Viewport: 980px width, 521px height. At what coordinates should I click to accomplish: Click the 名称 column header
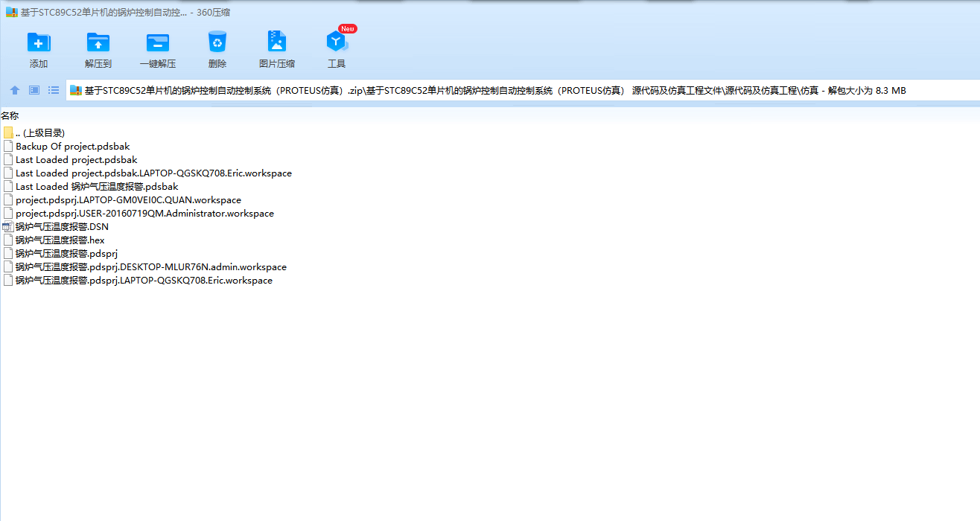coord(10,116)
